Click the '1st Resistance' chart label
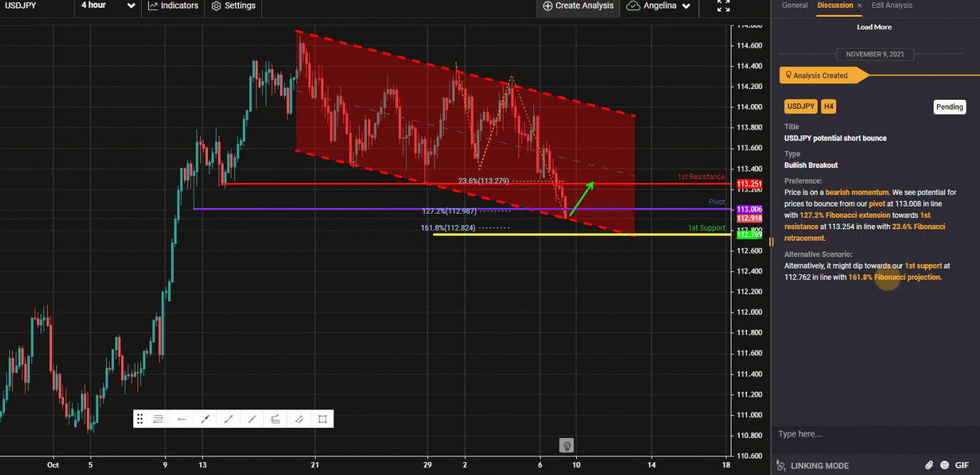Viewport: 980px width, 475px height. (701, 177)
